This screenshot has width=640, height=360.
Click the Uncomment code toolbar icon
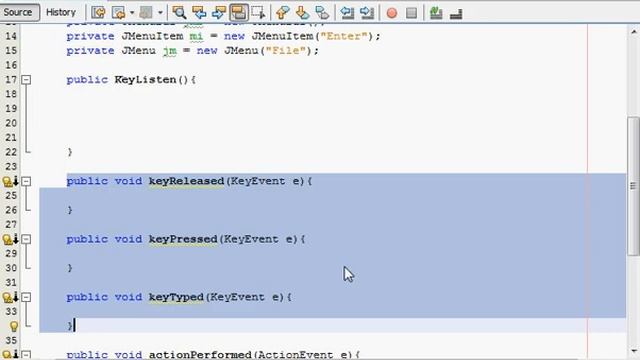(456, 13)
